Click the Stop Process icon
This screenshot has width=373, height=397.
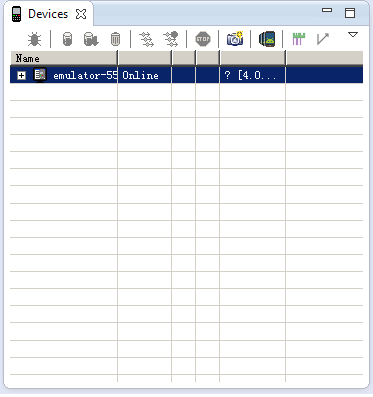[x=203, y=39]
